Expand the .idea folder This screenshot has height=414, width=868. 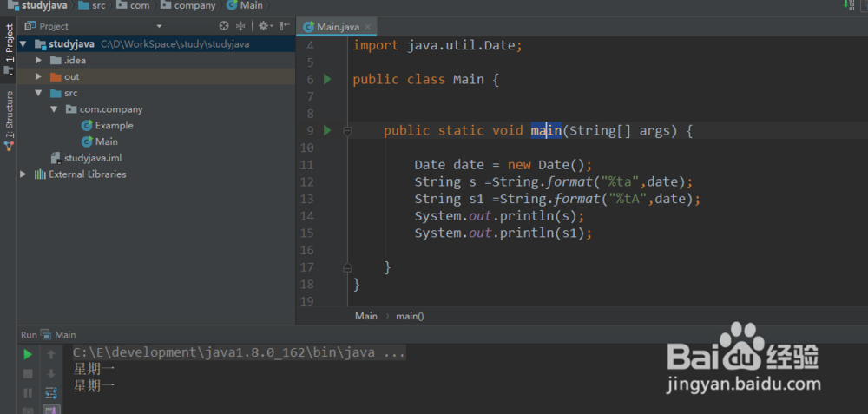pos(38,61)
